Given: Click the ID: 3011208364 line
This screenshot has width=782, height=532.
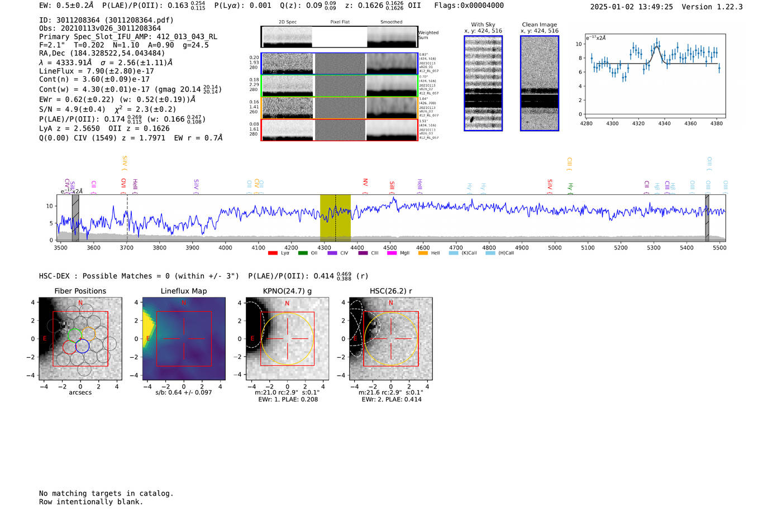Looking at the screenshot, I should pos(106,20).
